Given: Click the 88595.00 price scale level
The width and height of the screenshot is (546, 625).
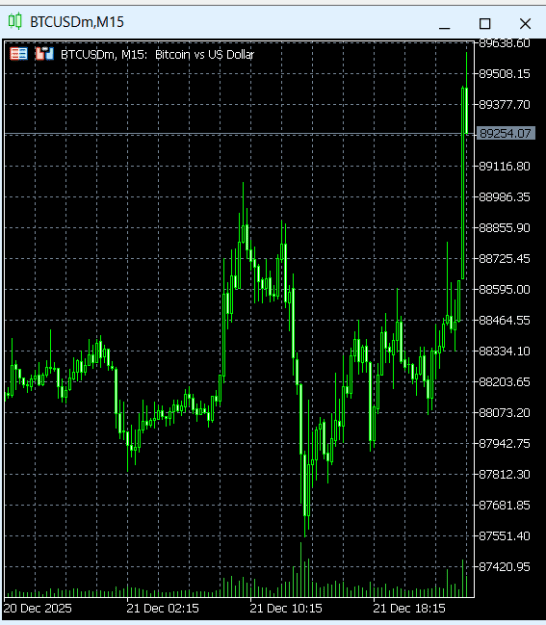Looking at the screenshot, I should click(x=505, y=289).
